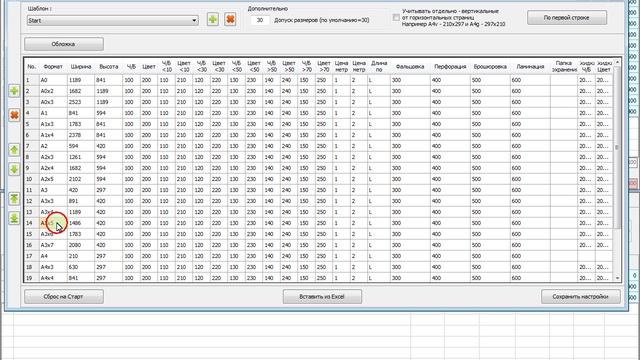Select the A4x4 format cell
640x360 pixels.
coord(53,278)
